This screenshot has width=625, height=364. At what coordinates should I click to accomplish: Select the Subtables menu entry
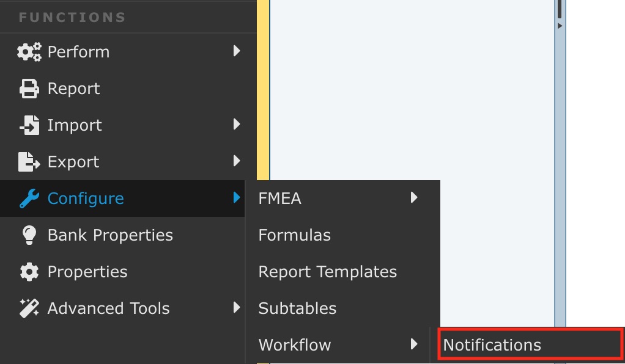pyautogui.click(x=297, y=308)
